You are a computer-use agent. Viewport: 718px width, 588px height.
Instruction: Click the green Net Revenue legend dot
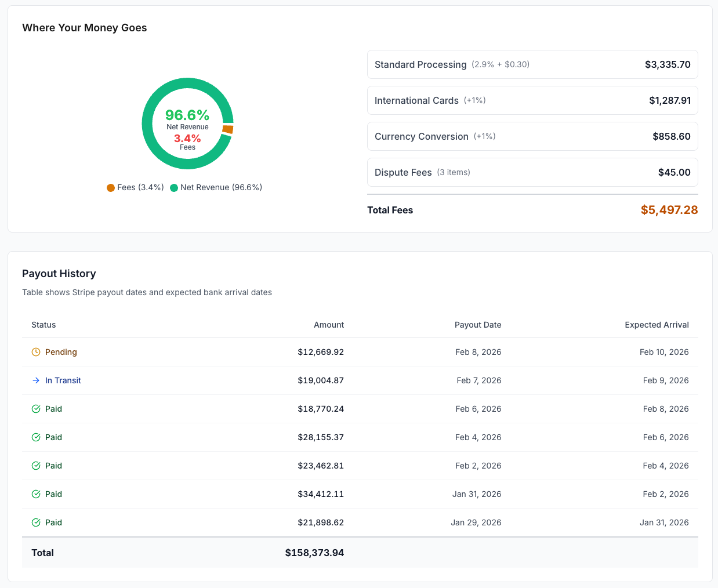pyautogui.click(x=174, y=188)
